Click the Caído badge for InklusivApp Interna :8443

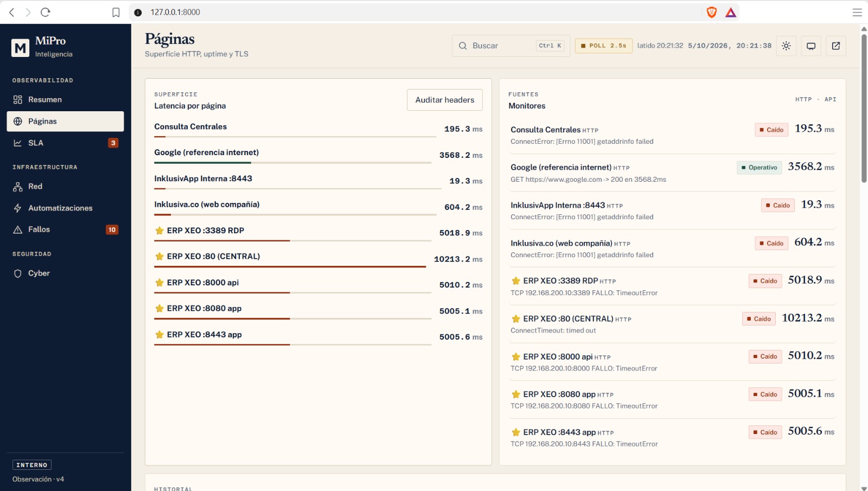(x=778, y=206)
